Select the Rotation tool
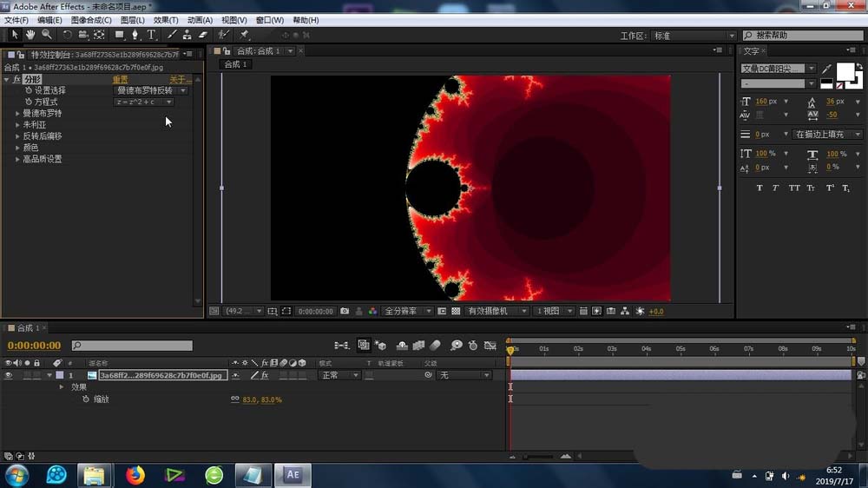The height and width of the screenshot is (488, 868). pos(67,35)
